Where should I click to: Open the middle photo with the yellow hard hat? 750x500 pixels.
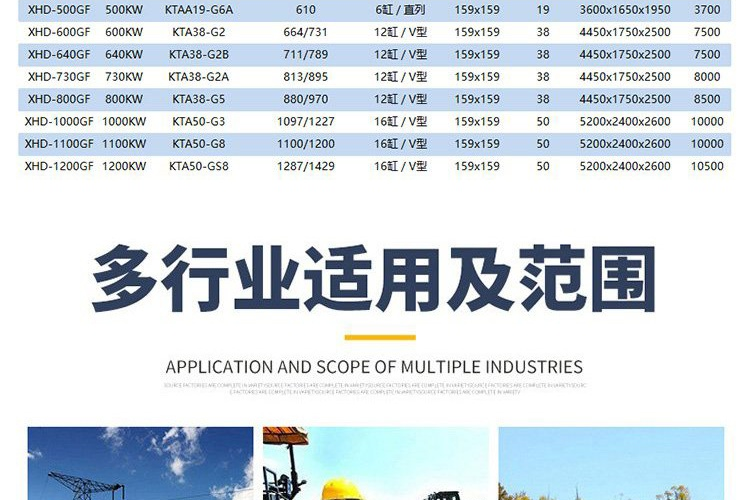(x=375, y=463)
